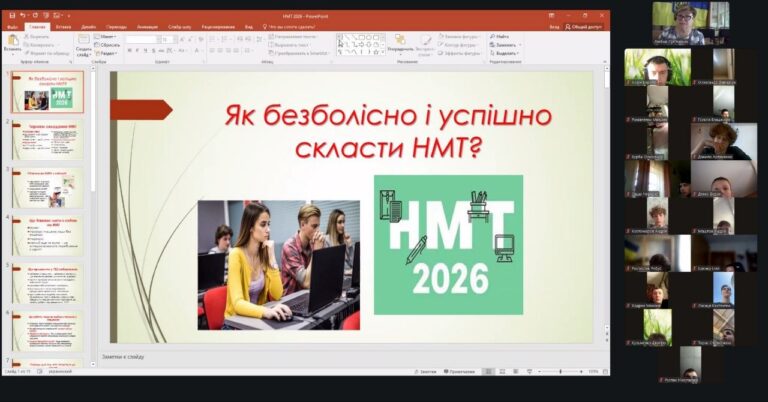Select slide 4 thumbnail in slide panel
This screenshot has height=402, width=768.
pyautogui.click(x=48, y=235)
